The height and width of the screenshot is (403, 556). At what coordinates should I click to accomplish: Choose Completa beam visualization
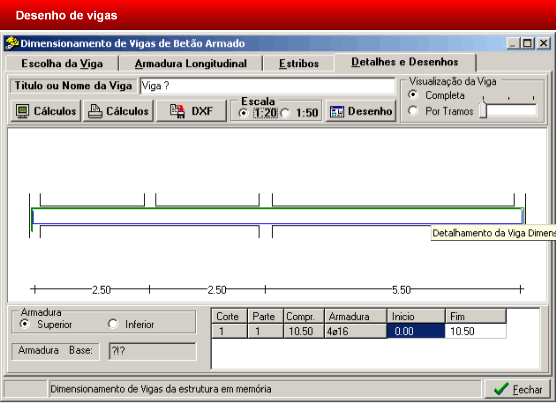pyautogui.click(x=413, y=95)
